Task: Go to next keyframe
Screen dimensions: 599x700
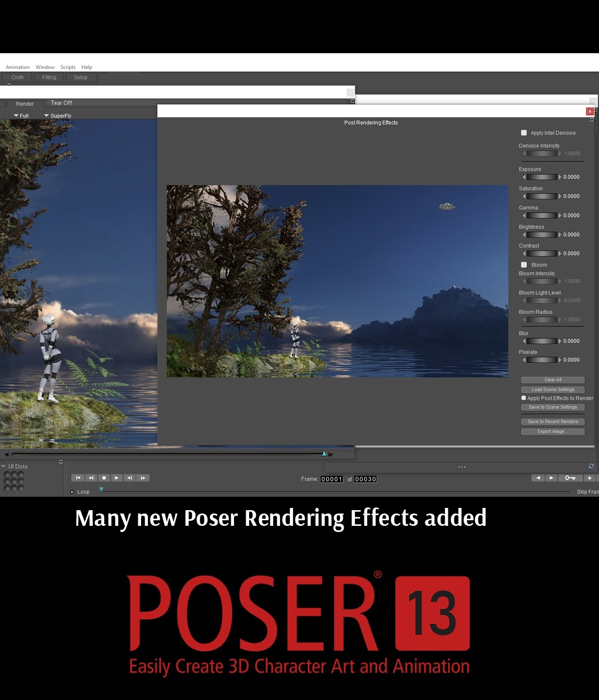Action: [551, 478]
